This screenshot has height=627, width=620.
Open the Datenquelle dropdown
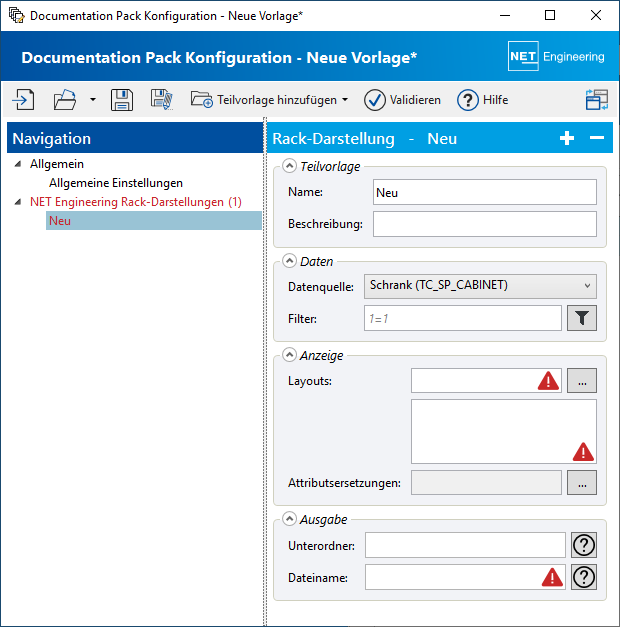[x=480, y=286]
